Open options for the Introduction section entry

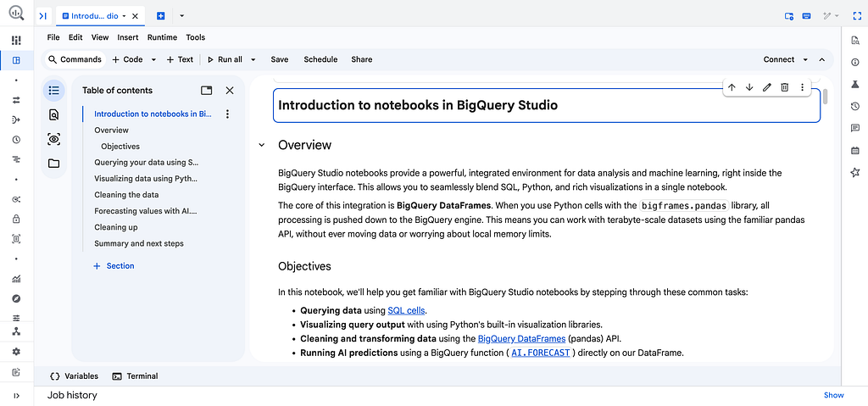227,114
